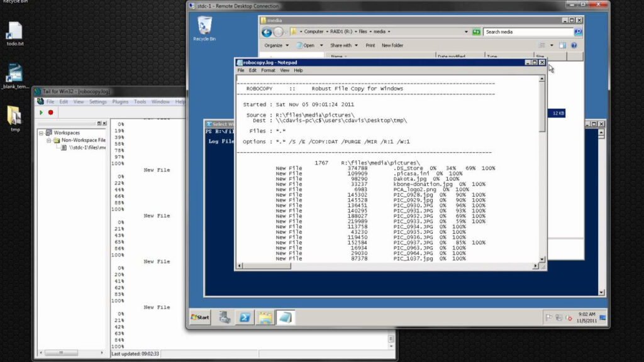Toggle Explorer preview pane icon
Image resolution: width=644 pixels, height=362 pixels.
pos(563,45)
